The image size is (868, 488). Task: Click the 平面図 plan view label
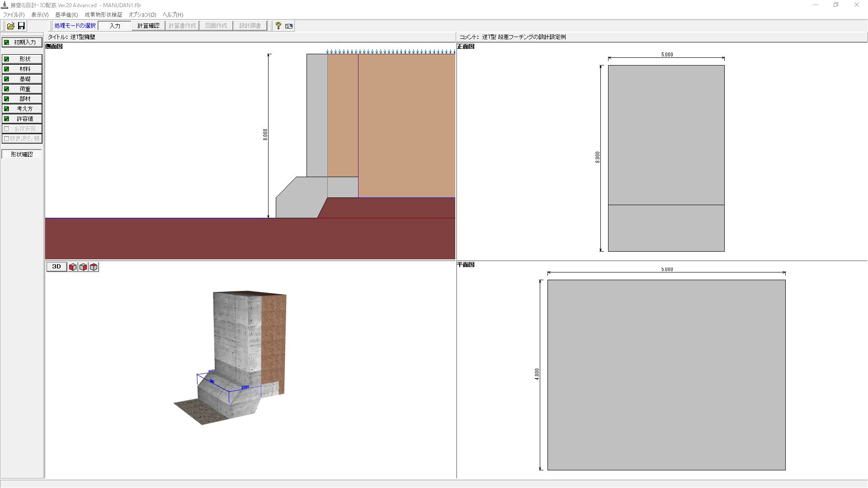pos(466,265)
